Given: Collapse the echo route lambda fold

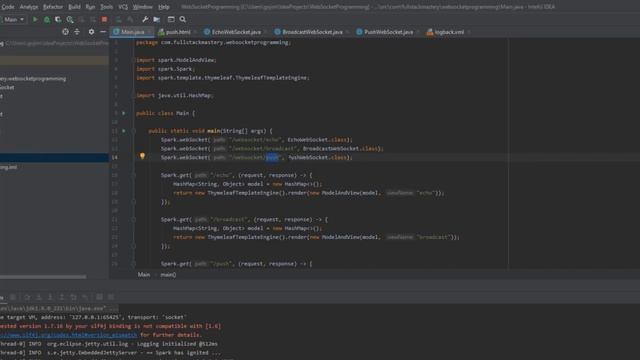Looking at the screenshot, I should click(133, 175).
